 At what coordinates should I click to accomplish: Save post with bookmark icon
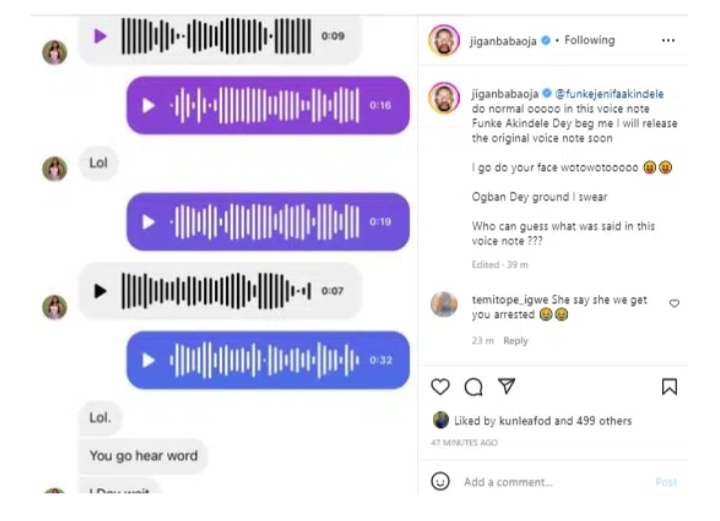[x=669, y=387]
